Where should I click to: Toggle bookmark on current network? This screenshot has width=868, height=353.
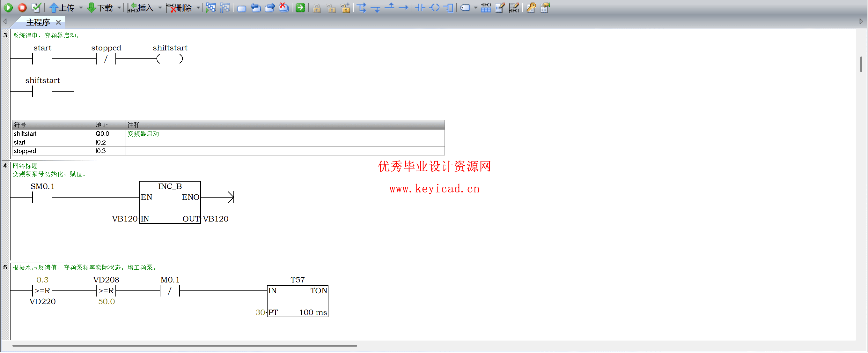point(242,8)
